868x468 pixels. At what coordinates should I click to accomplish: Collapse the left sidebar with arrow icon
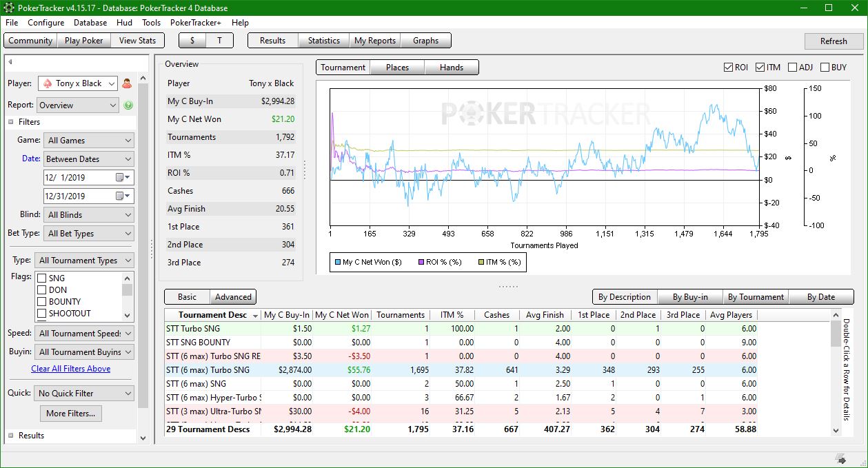10,62
